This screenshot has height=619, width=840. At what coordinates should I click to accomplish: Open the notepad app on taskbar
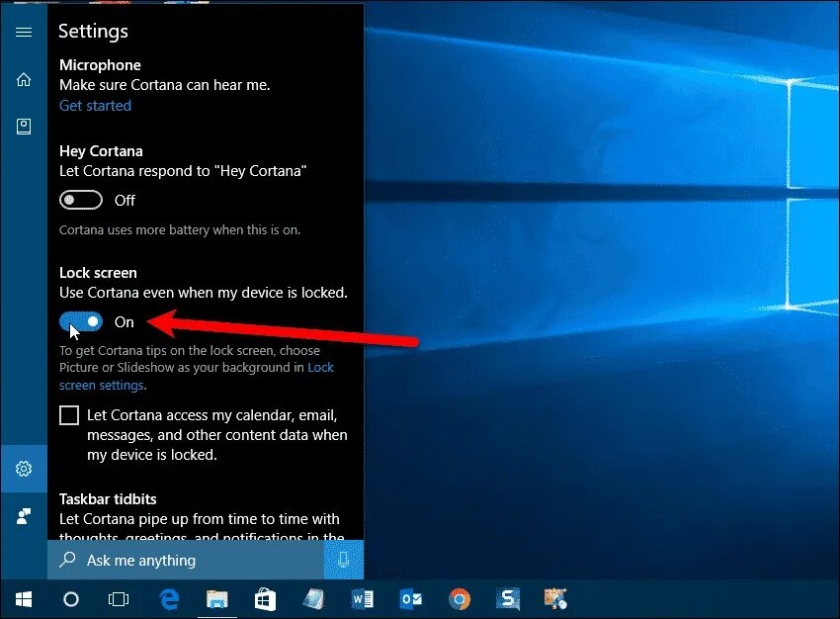click(x=313, y=599)
